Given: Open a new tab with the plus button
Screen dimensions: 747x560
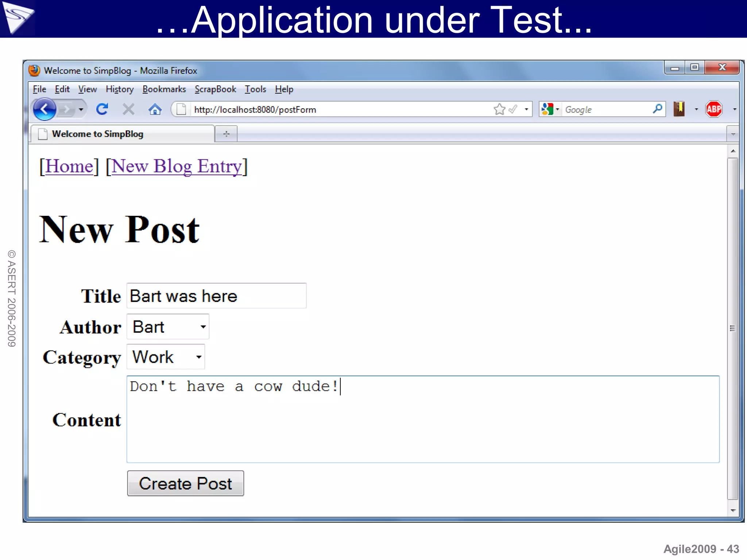Looking at the screenshot, I should 226,134.
